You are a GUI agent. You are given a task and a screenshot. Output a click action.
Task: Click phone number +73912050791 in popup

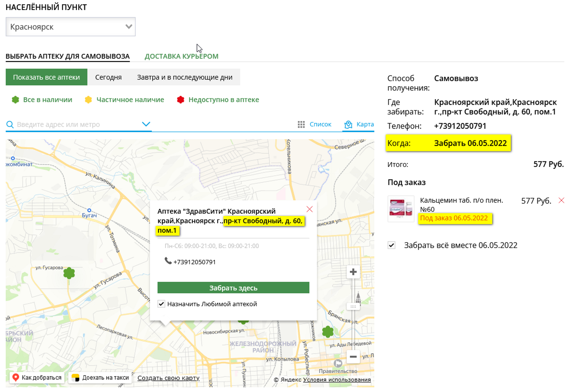coord(194,262)
